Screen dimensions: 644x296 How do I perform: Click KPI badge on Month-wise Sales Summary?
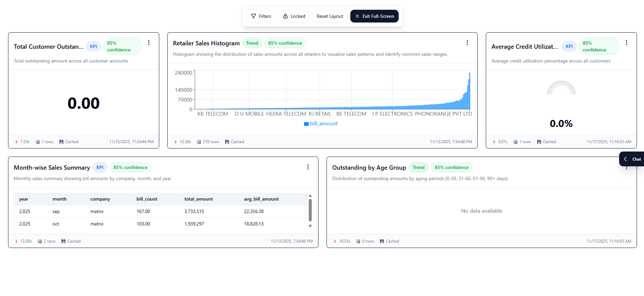100,167
